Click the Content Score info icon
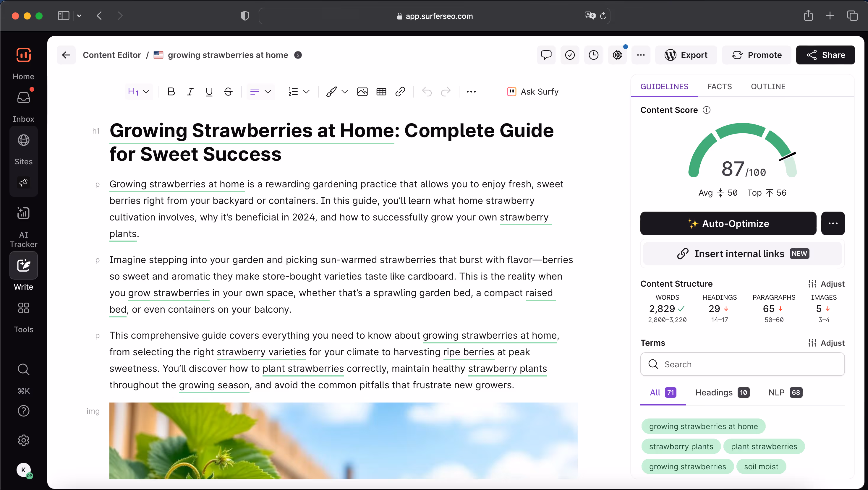This screenshot has width=868, height=490. tap(707, 110)
